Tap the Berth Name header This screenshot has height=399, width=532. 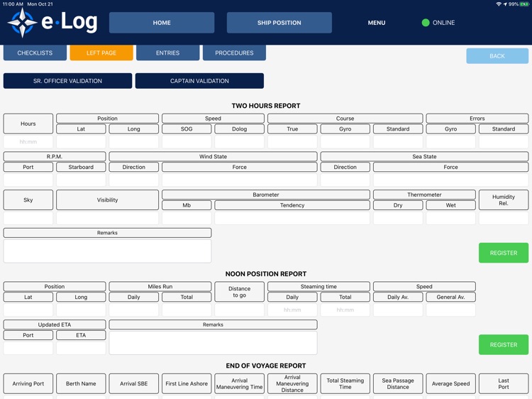coord(81,383)
